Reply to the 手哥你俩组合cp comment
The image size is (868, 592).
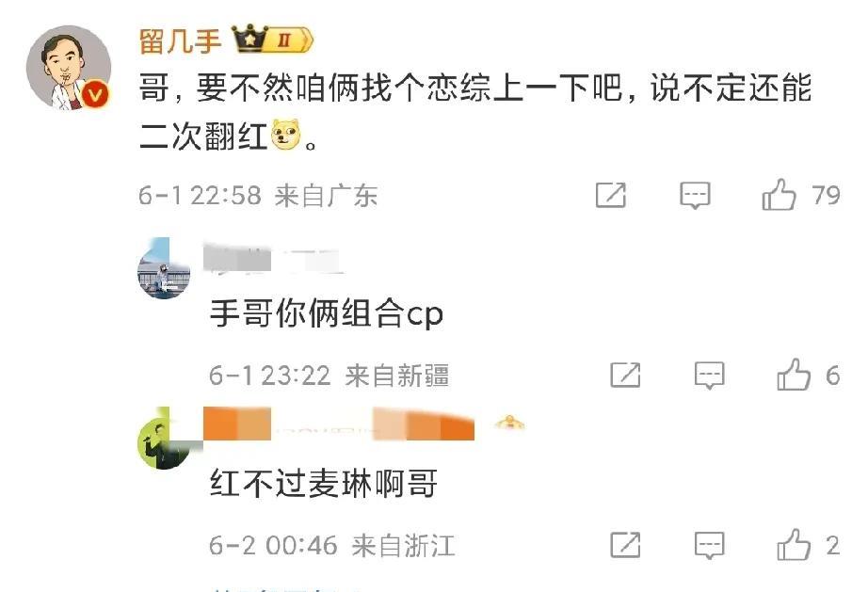coord(709,376)
